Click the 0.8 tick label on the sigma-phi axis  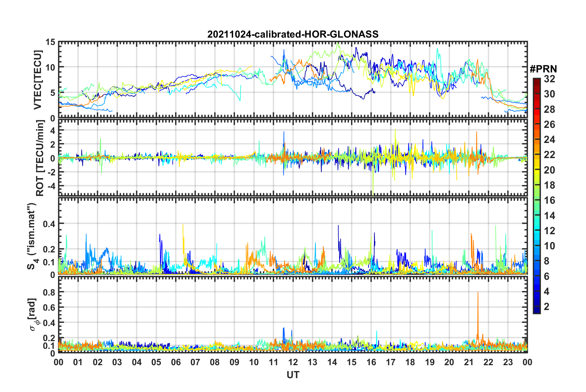(49, 292)
